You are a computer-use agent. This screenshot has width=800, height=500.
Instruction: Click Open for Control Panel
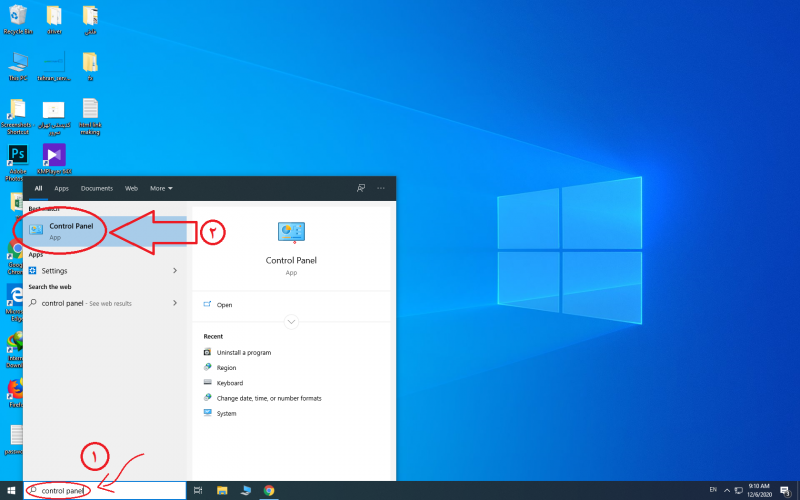pyautogui.click(x=224, y=305)
